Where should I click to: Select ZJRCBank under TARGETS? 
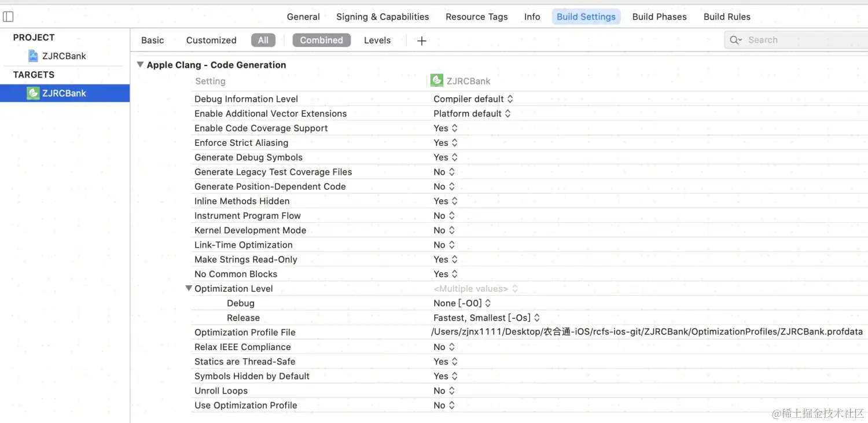[x=64, y=93]
